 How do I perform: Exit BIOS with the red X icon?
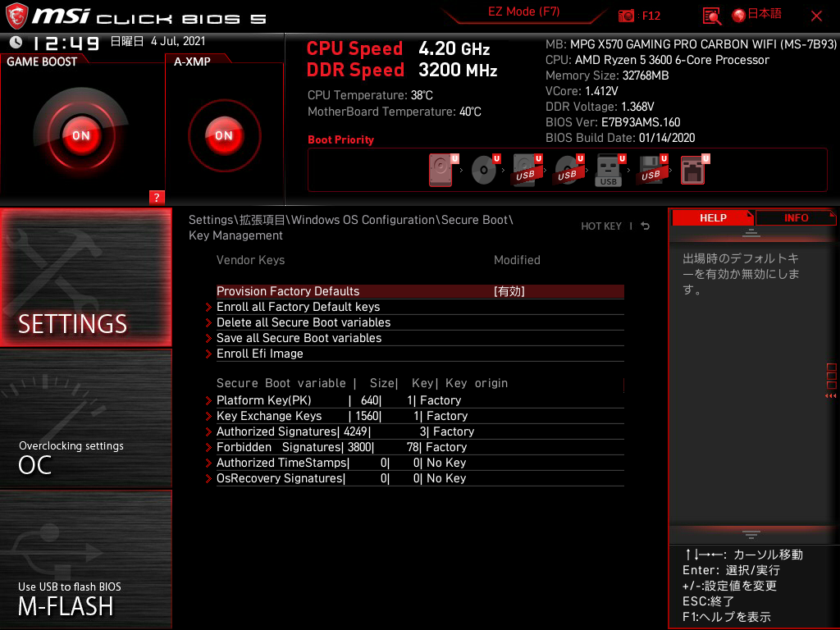pos(816,16)
